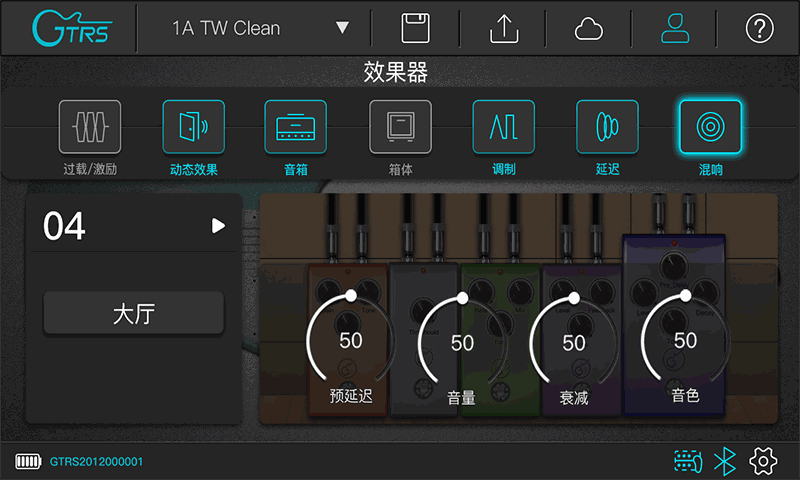Select the 箱体 cabinet module
Viewport: 800px width, 480px height.
pyautogui.click(x=401, y=127)
